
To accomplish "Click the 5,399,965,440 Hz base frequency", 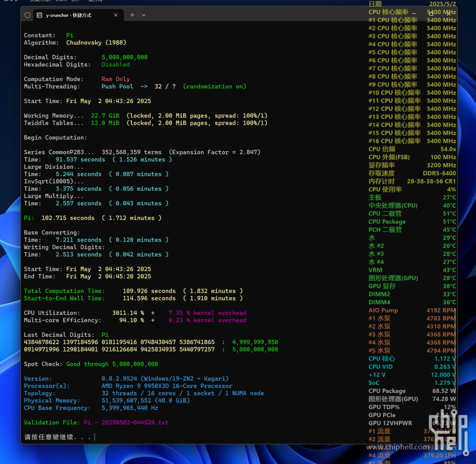I will [130, 408].
